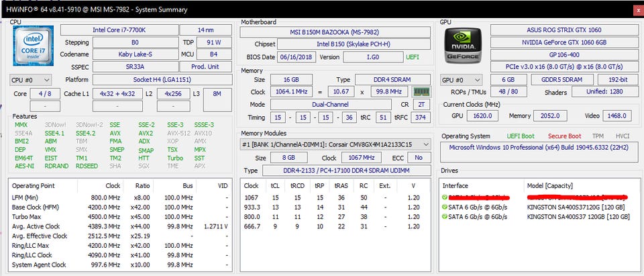This screenshot has width=644, height=276.
Task: Click the 1064.1 MHz memory clock value
Action: click(290, 92)
